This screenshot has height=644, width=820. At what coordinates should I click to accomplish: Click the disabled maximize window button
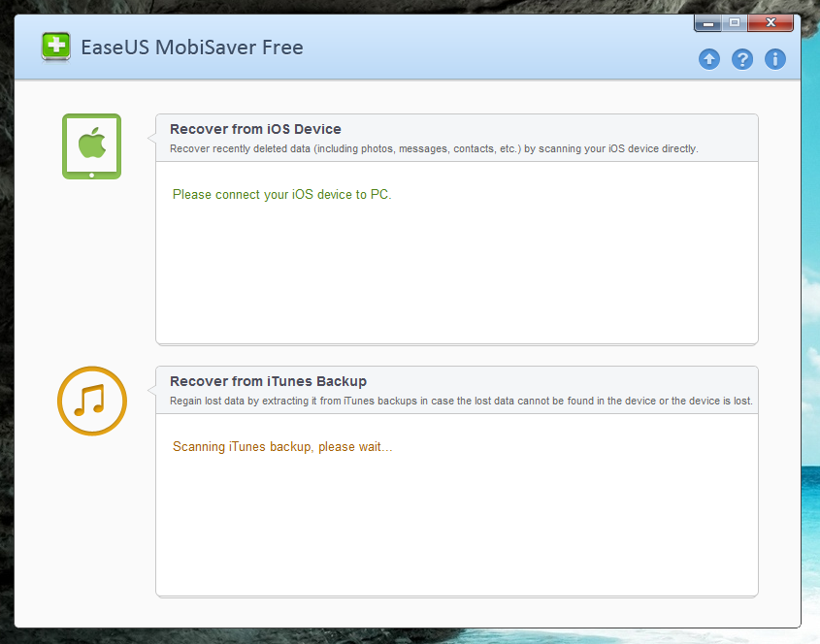click(x=735, y=23)
